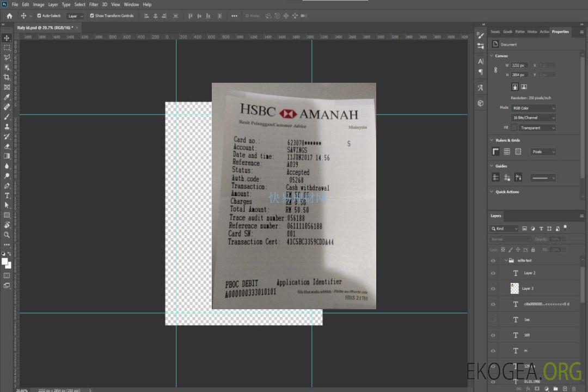Click the canvas width input field
Viewport: 588px width, 392px height.
pos(519,65)
